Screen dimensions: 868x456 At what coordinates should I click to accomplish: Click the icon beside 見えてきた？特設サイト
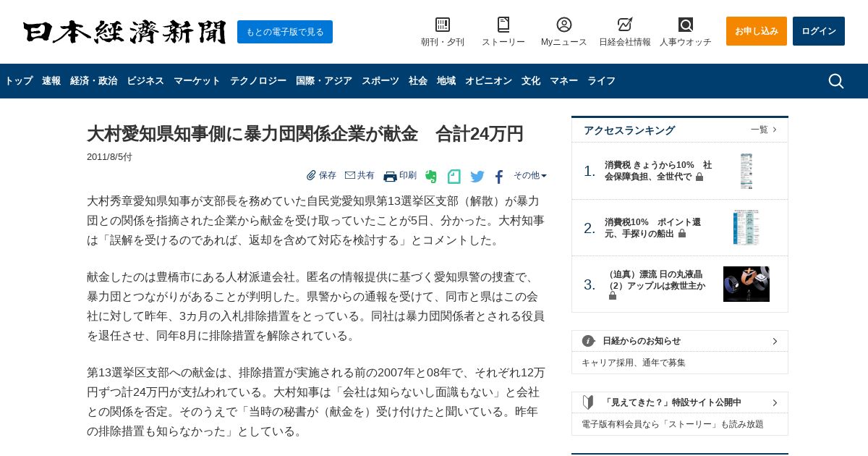[x=588, y=402]
